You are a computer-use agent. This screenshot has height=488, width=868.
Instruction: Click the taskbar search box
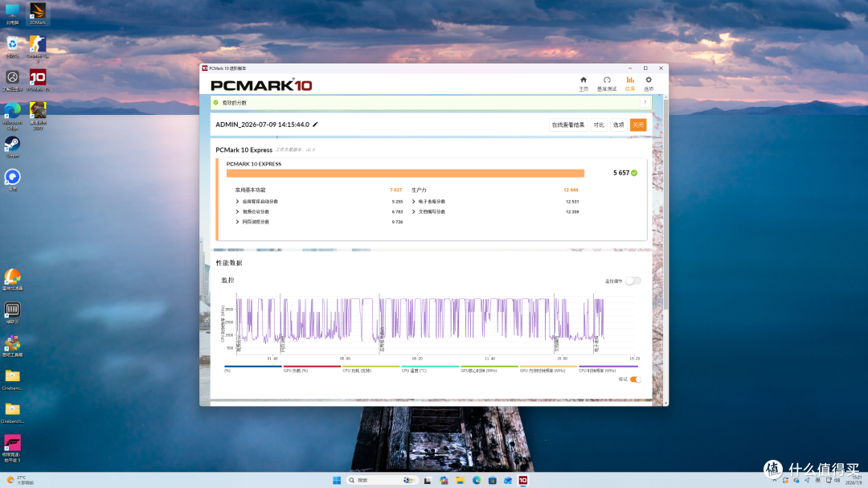click(x=382, y=480)
